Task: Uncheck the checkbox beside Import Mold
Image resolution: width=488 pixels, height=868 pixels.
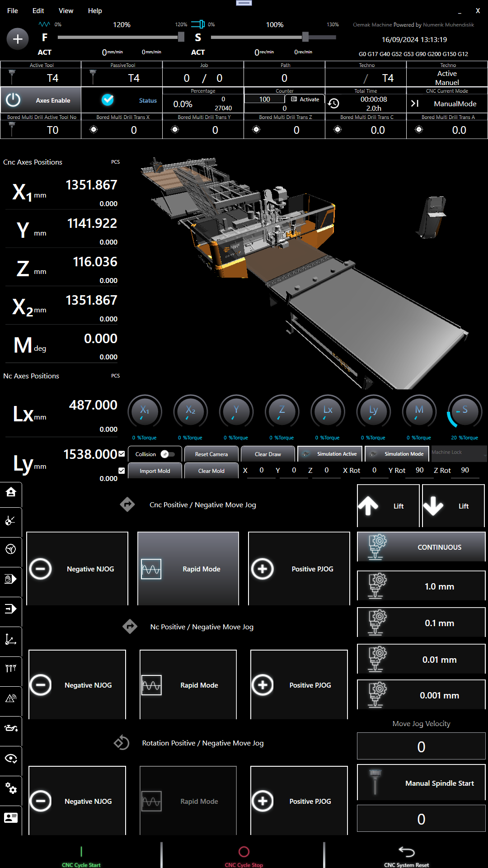Action: (x=122, y=471)
